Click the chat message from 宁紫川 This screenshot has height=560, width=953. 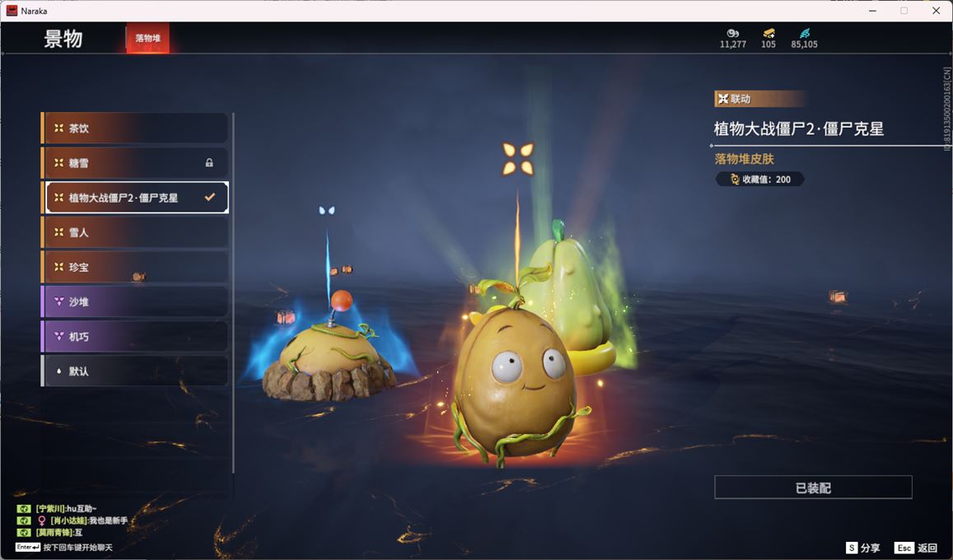(66, 508)
